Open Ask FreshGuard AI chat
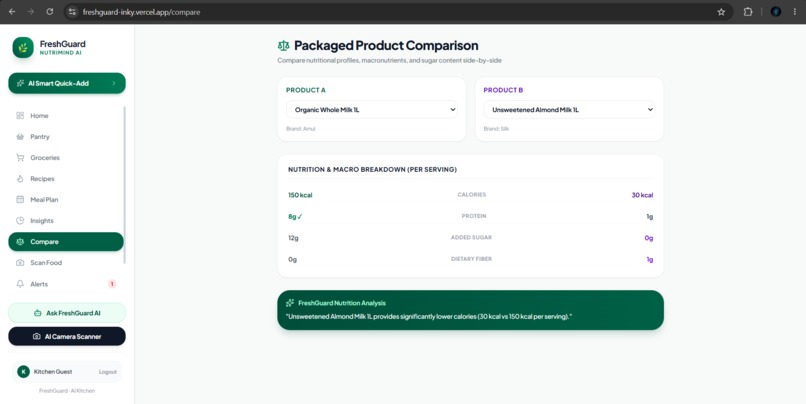This screenshot has width=806, height=404. point(67,313)
